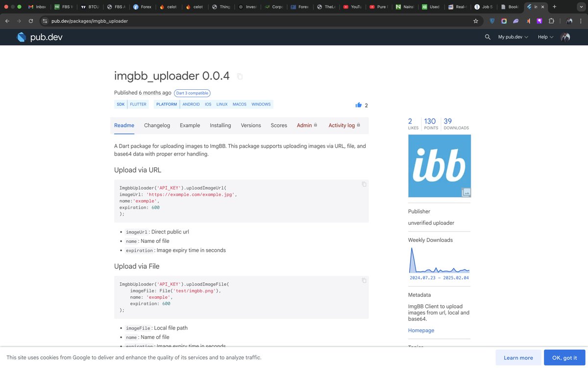The width and height of the screenshot is (588, 368).
Task: Open the Bitwarden shield extension
Action: [x=492, y=21]
